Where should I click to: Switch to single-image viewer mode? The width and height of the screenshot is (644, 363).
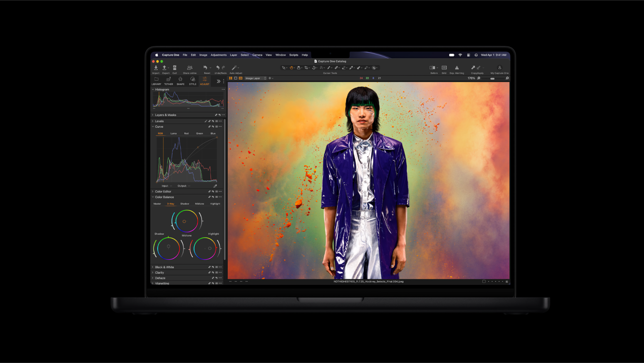tap(235, 78)
